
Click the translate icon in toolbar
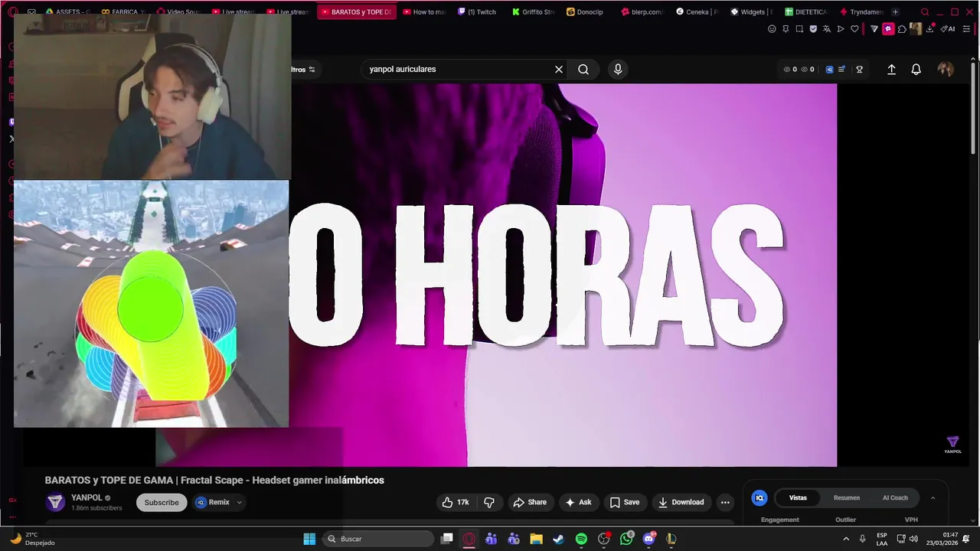coord(827,29)
